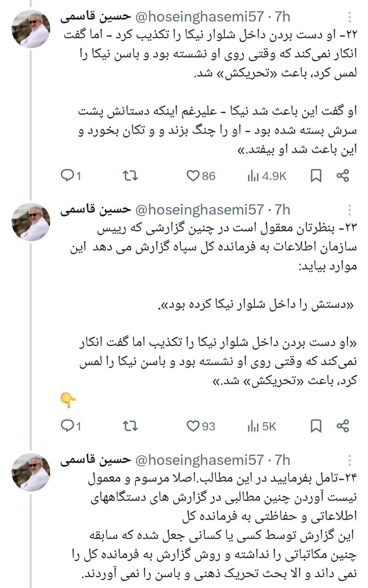View analytics showing 5K views
368x588 pixels.
click(253, 426)
